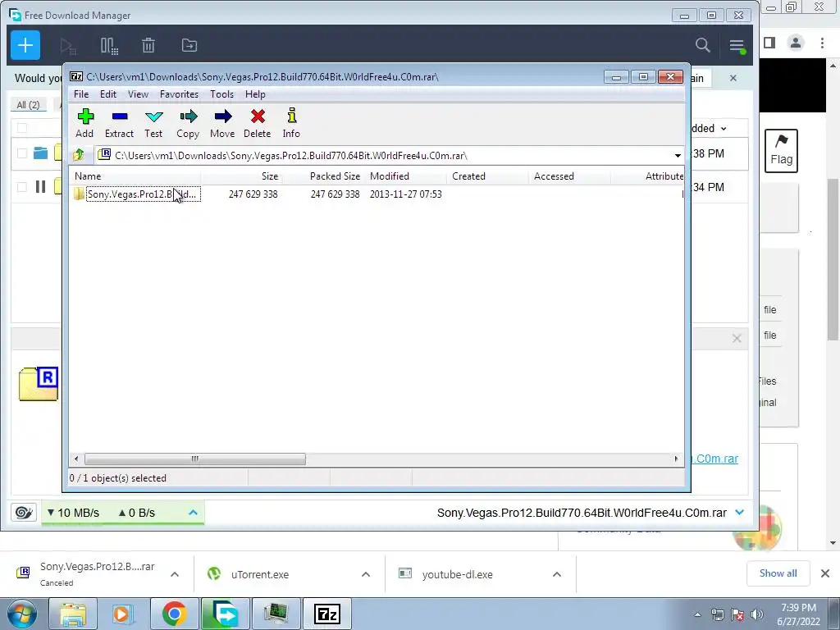Viewport: 840px width, 630px height.
Task: Click the horizontal scrollbar thumb in 7-Zip
Action: (195, 459)
